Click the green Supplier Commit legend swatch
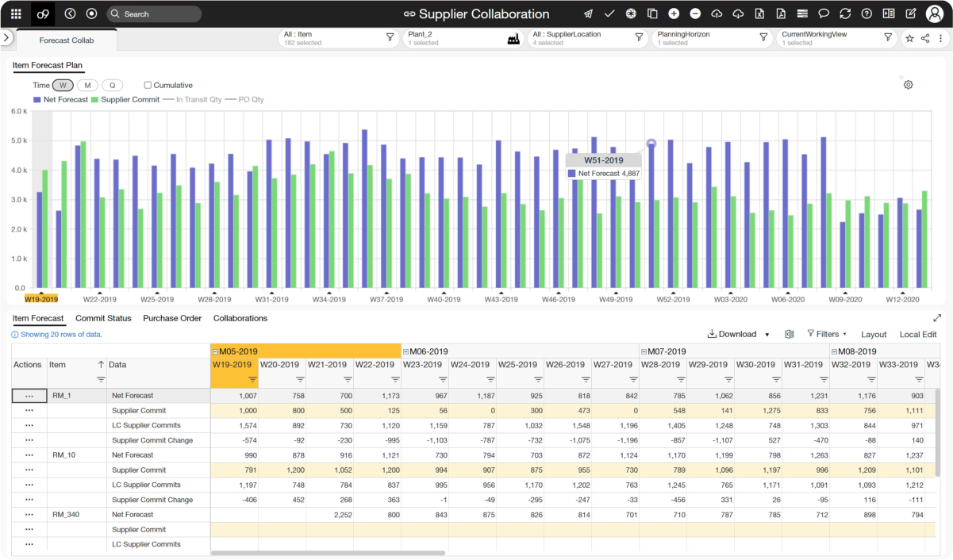 (94, 100)
